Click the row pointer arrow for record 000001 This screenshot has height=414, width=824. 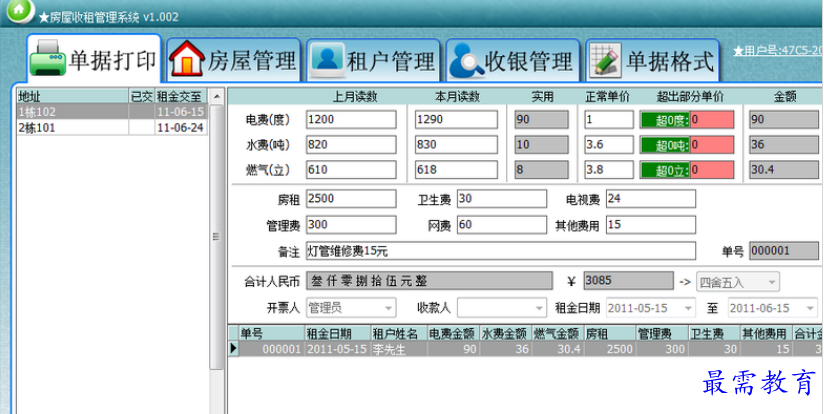tap(233, 348)
